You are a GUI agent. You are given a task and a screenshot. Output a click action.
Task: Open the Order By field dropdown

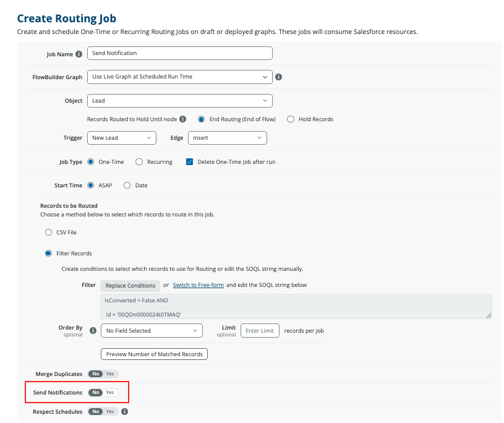152,331
